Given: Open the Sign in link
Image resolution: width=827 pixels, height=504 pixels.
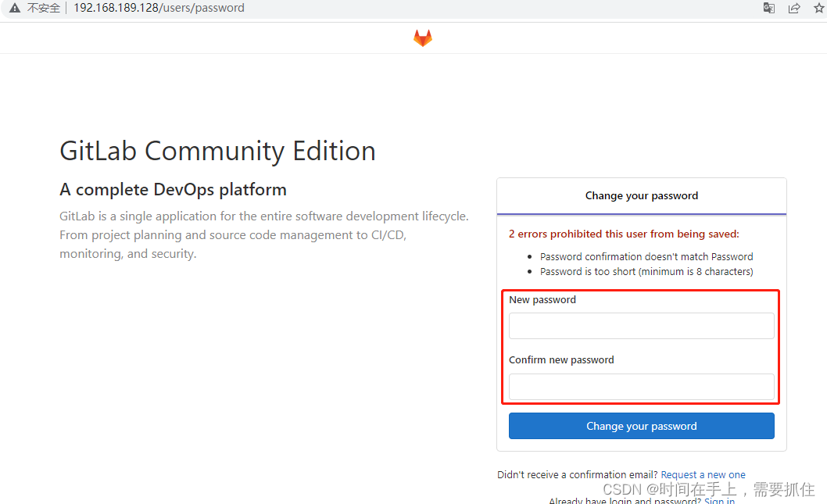Looking at the screenshot, I should (719, 500).
